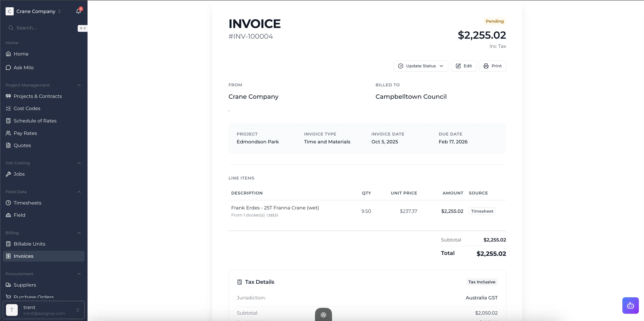Go to Billable Units page
The image size is (644, 321).
click(29, 244)
